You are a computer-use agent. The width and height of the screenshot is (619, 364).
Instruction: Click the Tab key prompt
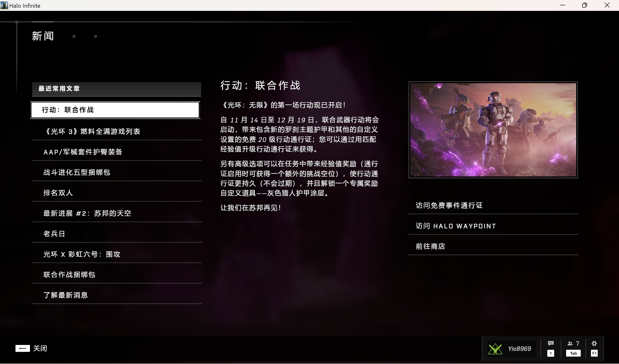pos(573,353)
